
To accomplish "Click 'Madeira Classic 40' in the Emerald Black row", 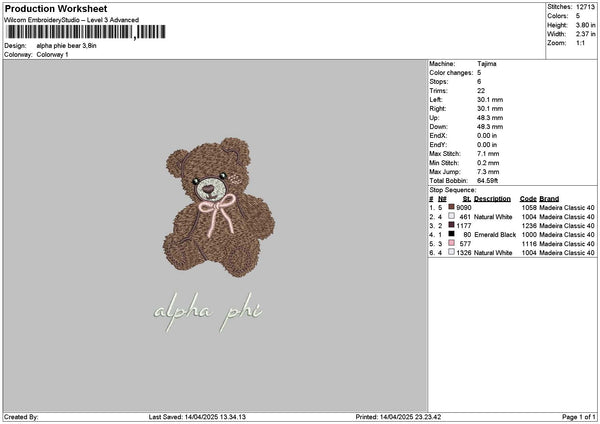I will pyautogui.click(x=567, y=235).
